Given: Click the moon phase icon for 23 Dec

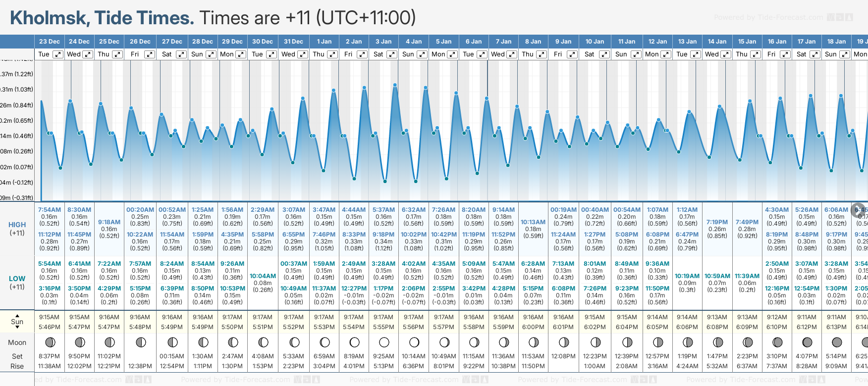Looking at the screenshot, I should pyautogui.click(x=50, y=342).
